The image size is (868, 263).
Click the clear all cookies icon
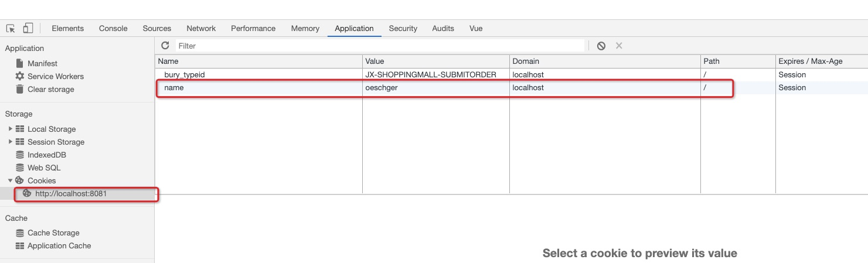[x=601, y=46]
